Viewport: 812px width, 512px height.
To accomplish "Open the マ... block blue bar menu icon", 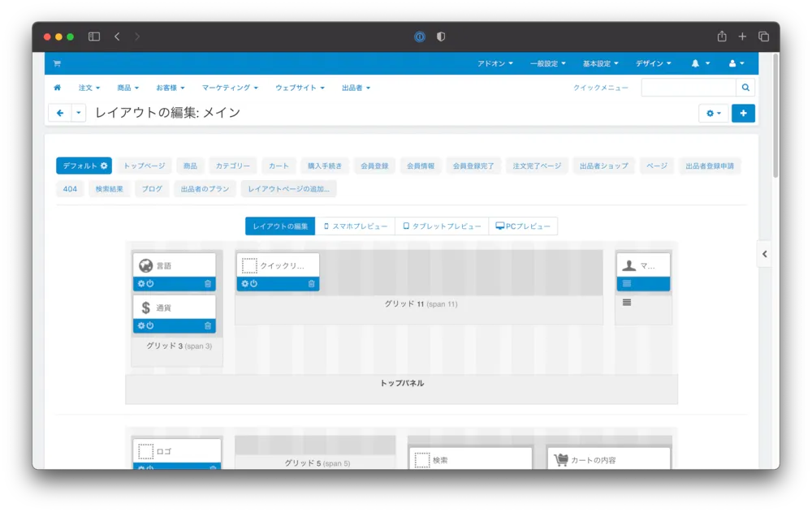I will coord(627,284).
